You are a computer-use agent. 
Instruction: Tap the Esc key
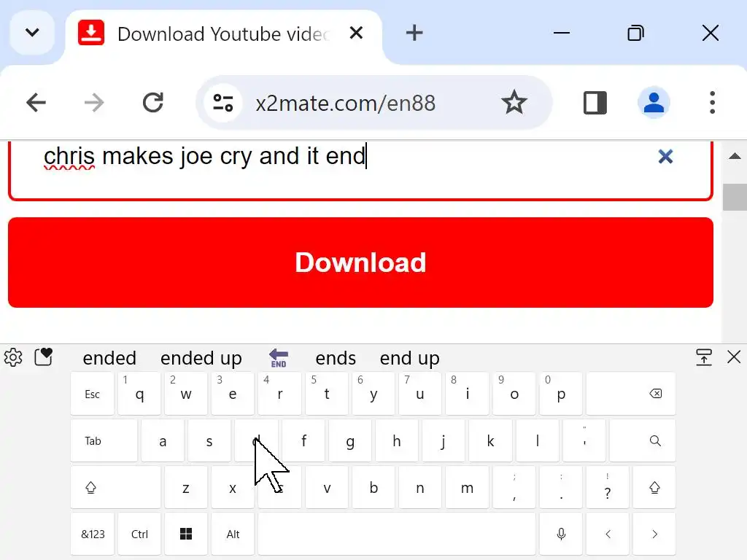point(93,394)
